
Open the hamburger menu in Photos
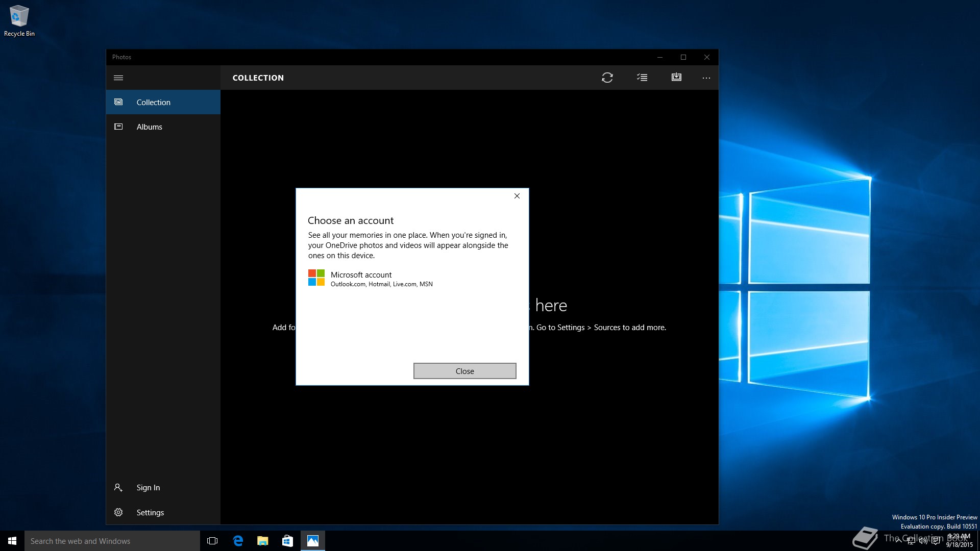pyautogui.click(x=118, y=78)
